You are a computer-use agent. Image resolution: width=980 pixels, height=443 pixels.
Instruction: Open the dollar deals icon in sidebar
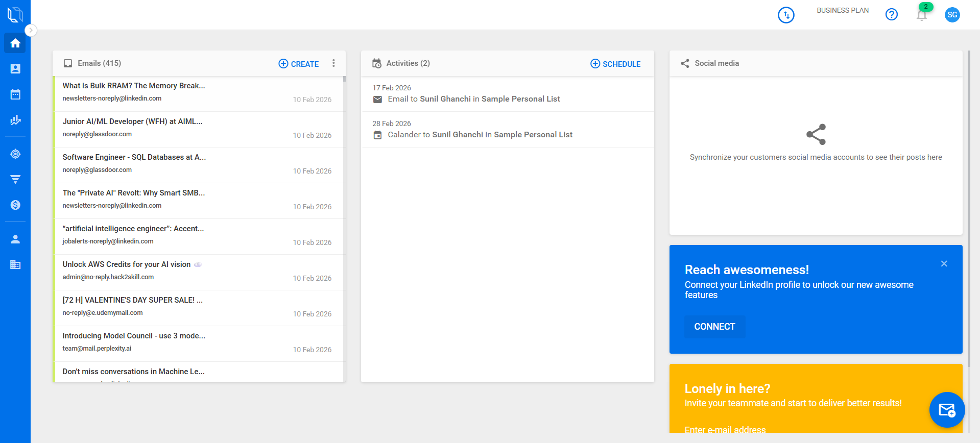15,205
